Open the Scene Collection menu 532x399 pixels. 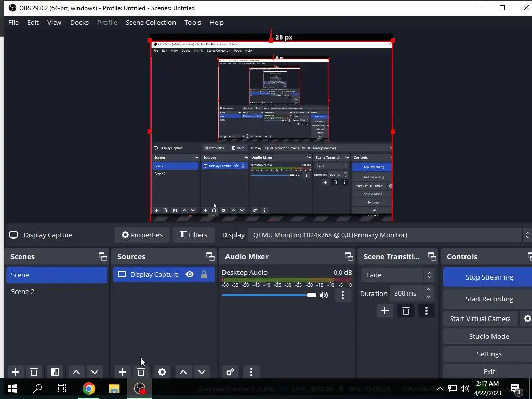pos(151,22)
